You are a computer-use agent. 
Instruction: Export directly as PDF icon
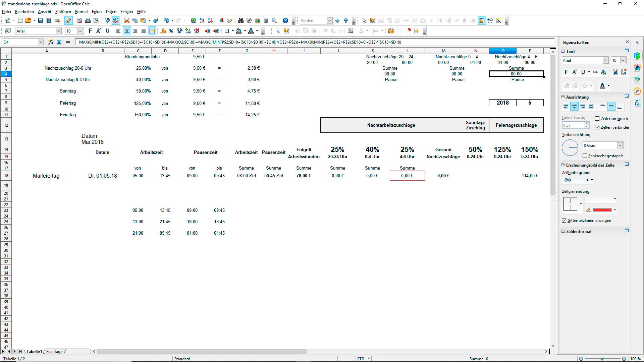pos(79,20)
